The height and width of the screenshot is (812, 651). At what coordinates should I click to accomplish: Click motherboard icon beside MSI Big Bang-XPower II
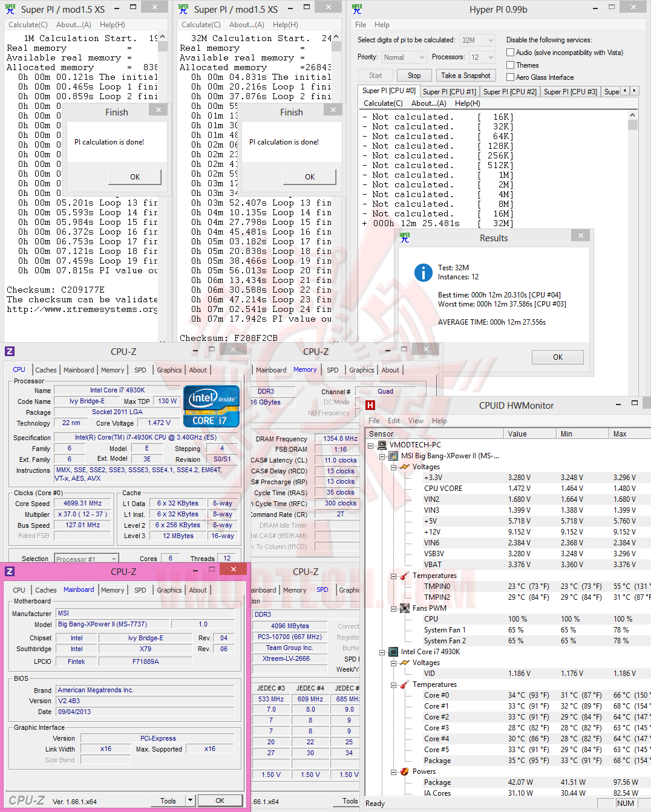coord(393,456)
